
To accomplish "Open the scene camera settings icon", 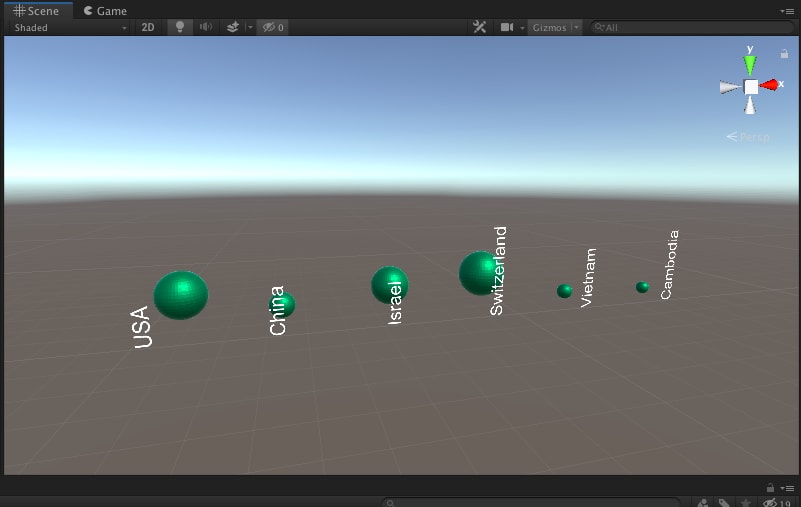I will (507, 27).
